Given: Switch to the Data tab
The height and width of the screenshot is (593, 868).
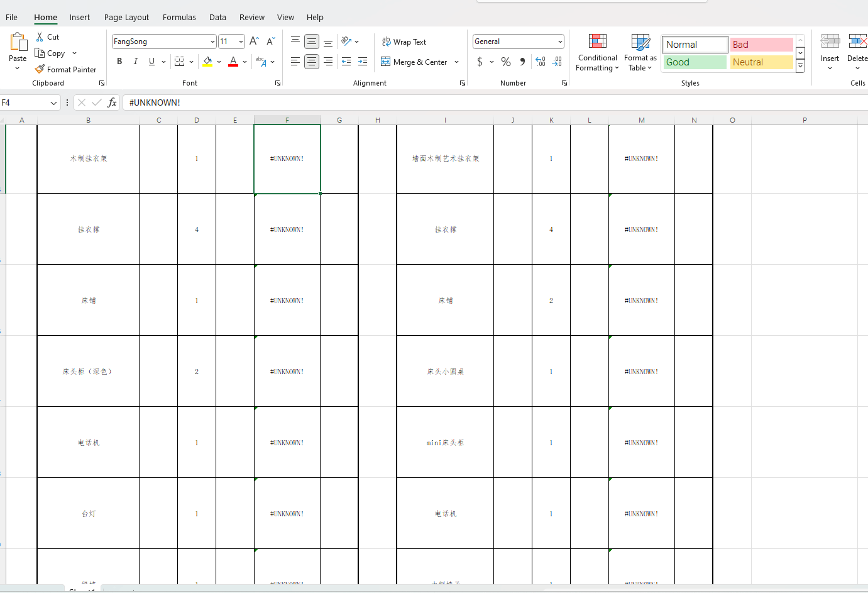Looking at the screenshot, I should [x=217, y=17].
